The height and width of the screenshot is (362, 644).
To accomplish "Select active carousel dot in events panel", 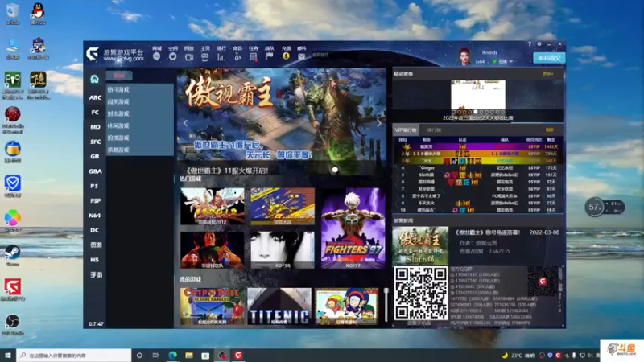I will tap(476, 112).
